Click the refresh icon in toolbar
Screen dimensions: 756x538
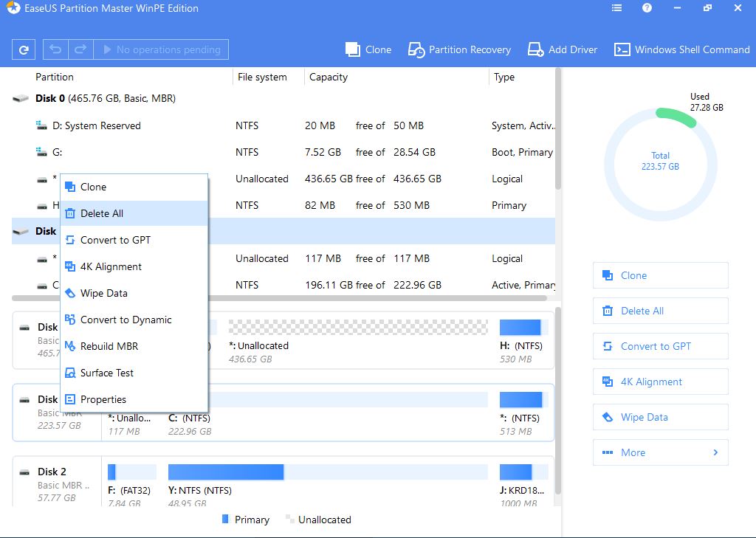tap(24, 49)
